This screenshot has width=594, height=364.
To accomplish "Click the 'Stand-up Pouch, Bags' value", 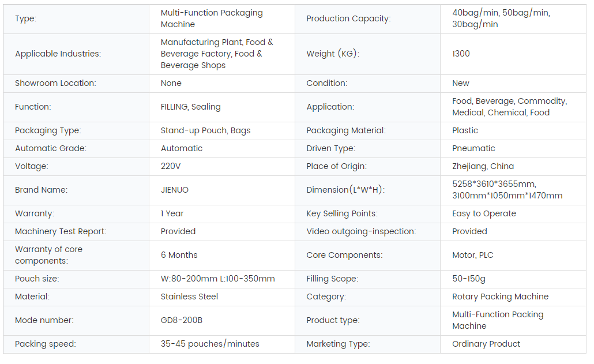I will click(x=205, y=130).
